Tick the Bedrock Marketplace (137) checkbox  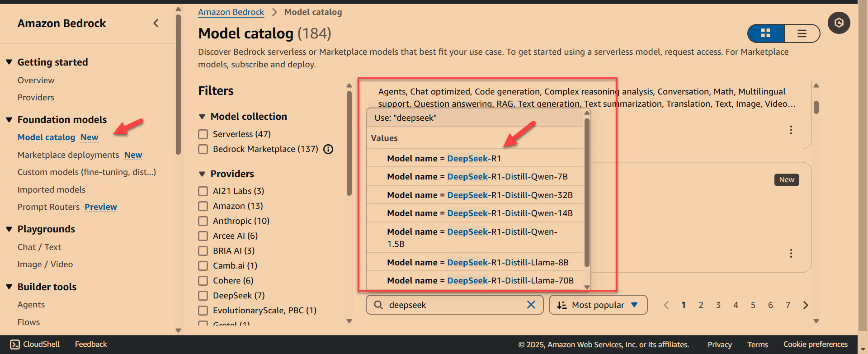(203, 149)
